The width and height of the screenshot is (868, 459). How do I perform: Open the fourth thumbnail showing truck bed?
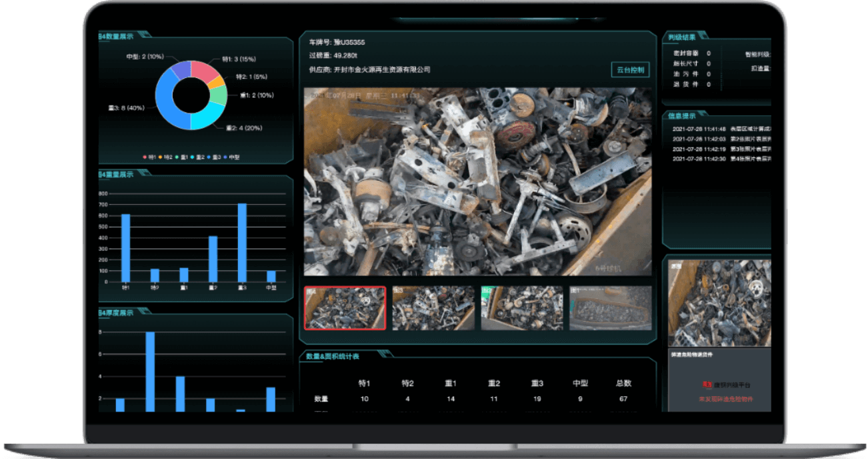610,308
